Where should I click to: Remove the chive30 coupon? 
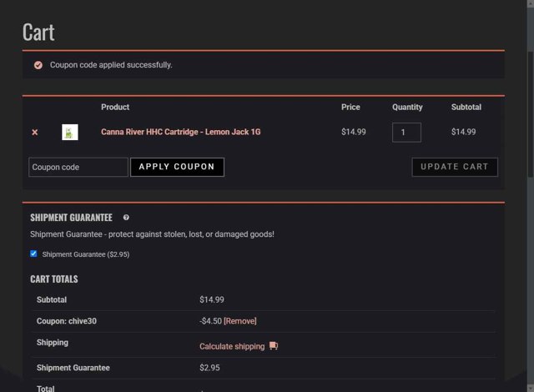point(240,321)
